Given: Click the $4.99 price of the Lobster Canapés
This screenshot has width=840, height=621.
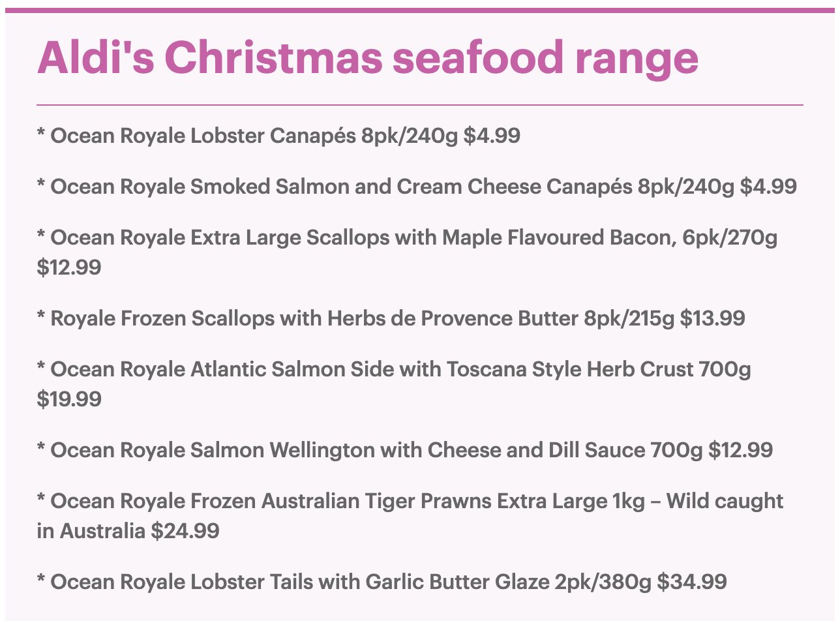Looking at the screenshot, I should coord(492,136).
